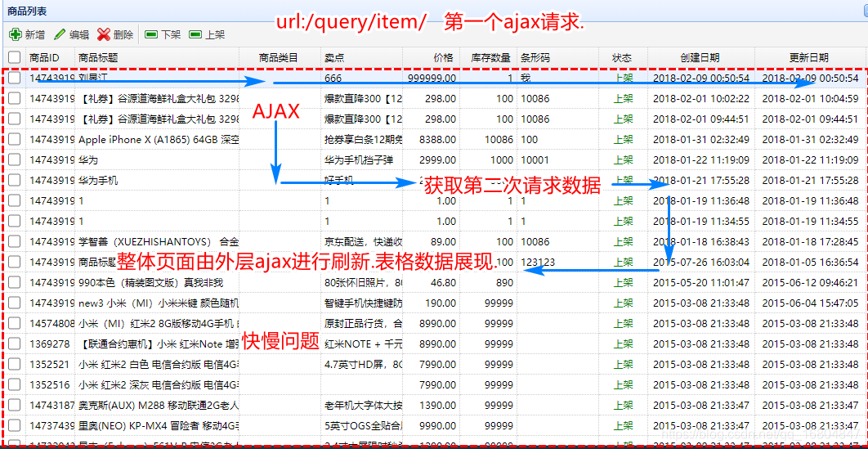Toggle the select-all checkbox in table header
The height and width of the screenshot is (449, 868).
pyautogui.click(x=15, y=57)
